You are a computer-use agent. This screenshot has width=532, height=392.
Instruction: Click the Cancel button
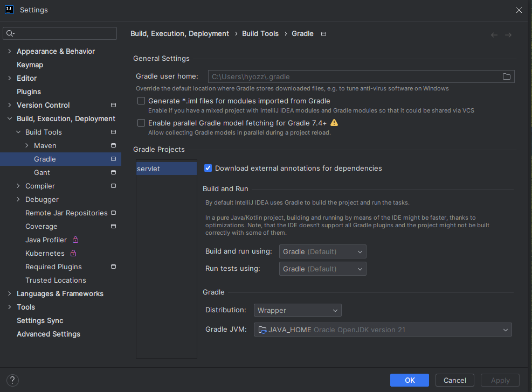click(x=454, y=380)
